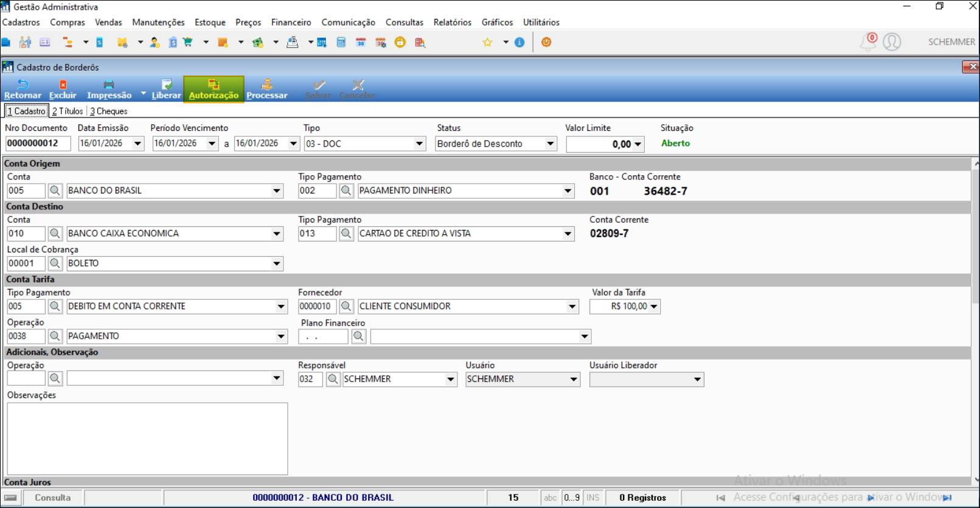The width and height of the screenshot is (980, 508).
Task: Click the notifications bell icon
Action: (868, 42)
